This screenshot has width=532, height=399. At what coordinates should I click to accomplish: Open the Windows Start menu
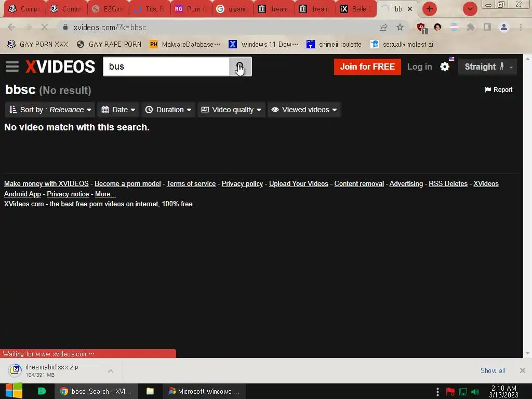(x=14, y=391)
